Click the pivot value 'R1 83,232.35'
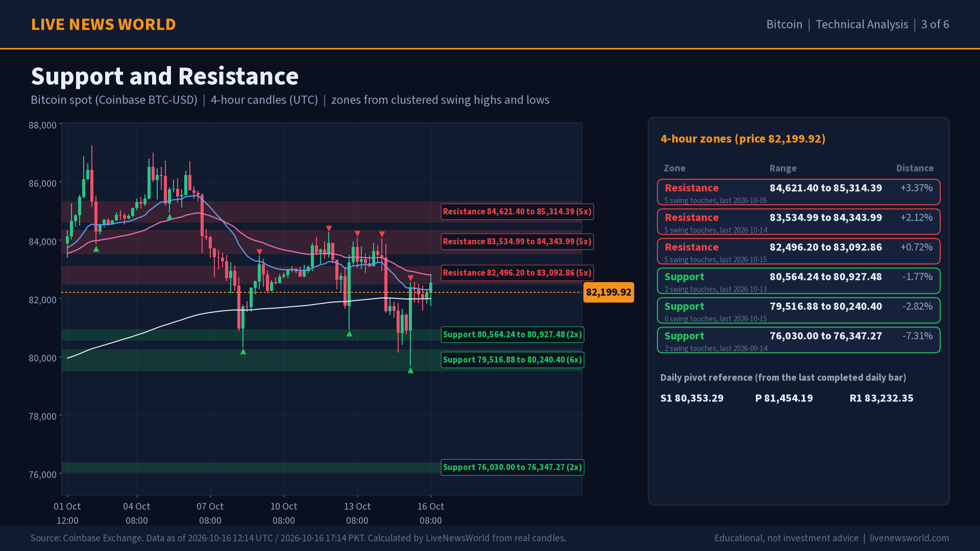 click(881, 398)
